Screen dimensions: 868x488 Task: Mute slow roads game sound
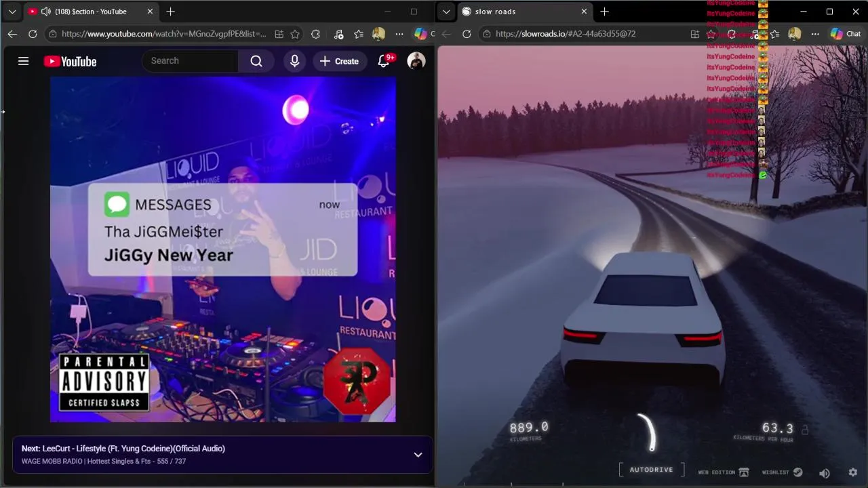pyautogui.click(x=825, y=473)
